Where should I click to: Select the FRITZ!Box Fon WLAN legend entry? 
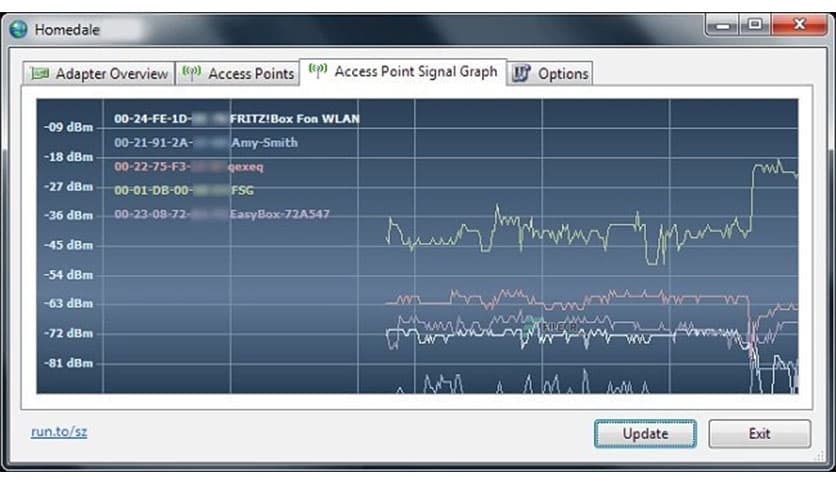pyautogui.click(x=237, y=119)
